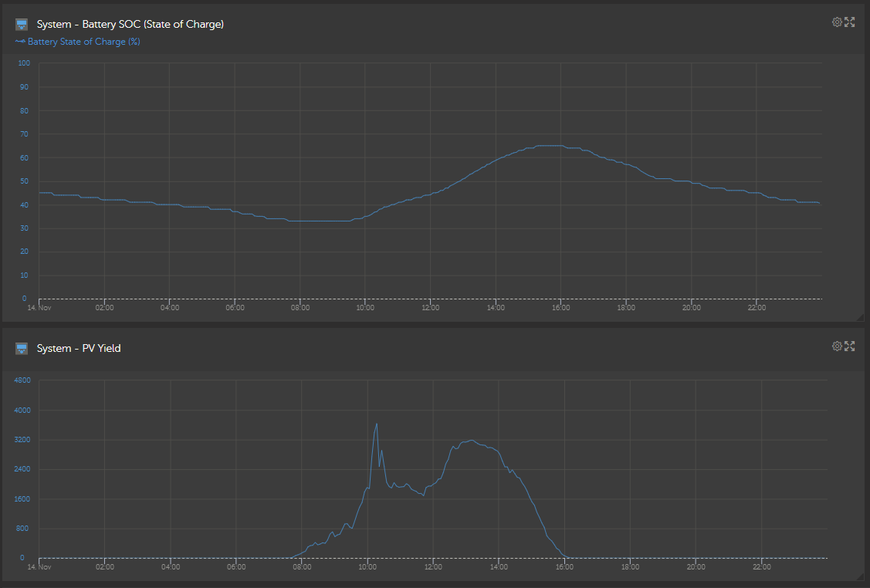Screen dimensions: 870x588
Task: Click the System - Battery SOC title
Action: coord(130,25)
